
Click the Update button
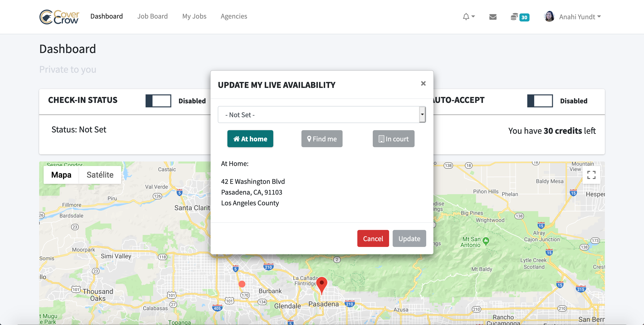[409, 238]
